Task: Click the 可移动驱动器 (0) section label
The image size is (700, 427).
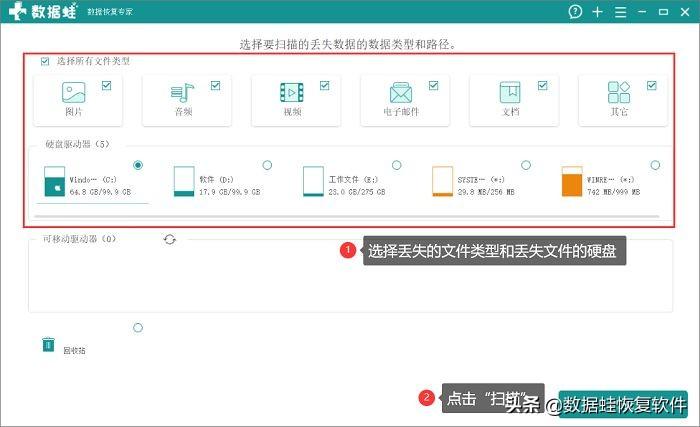Action: tap(79, 239)
